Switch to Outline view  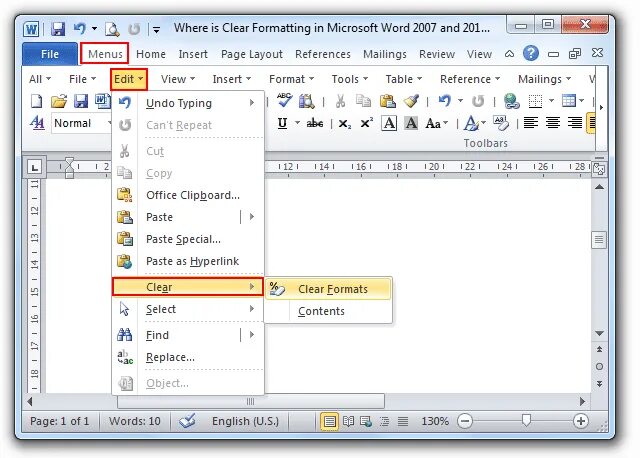point(384,421)
